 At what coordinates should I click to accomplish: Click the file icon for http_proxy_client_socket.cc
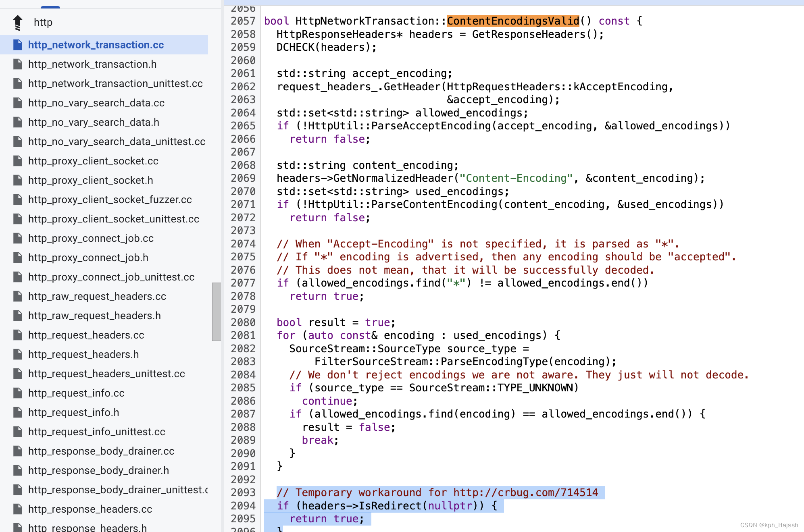(18, 161)
